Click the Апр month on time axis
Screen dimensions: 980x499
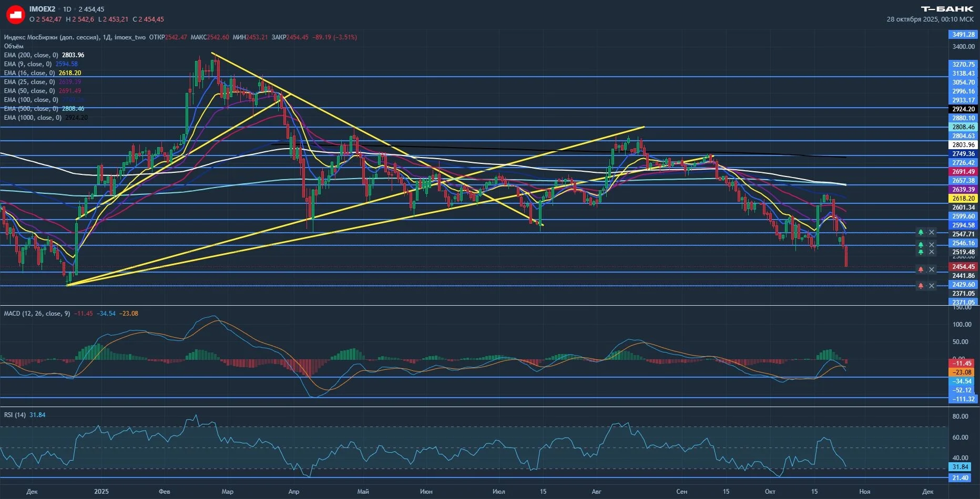[x=294, y=492]
